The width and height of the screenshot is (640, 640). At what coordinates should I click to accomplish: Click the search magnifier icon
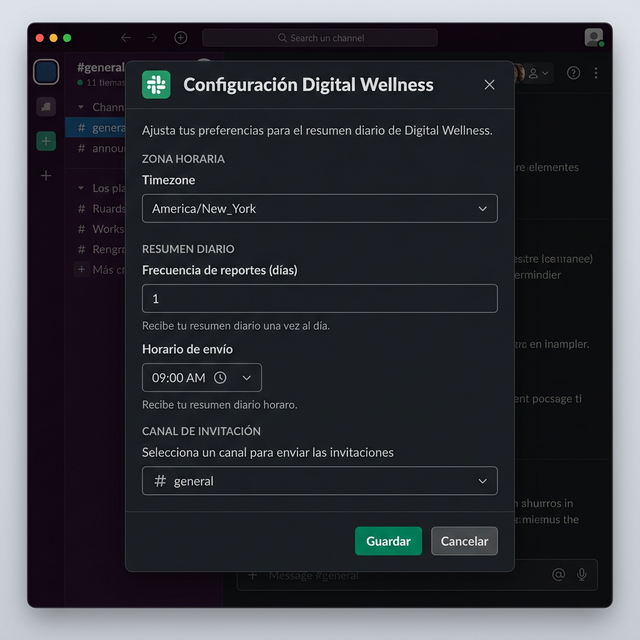click(x=282, y=38)
